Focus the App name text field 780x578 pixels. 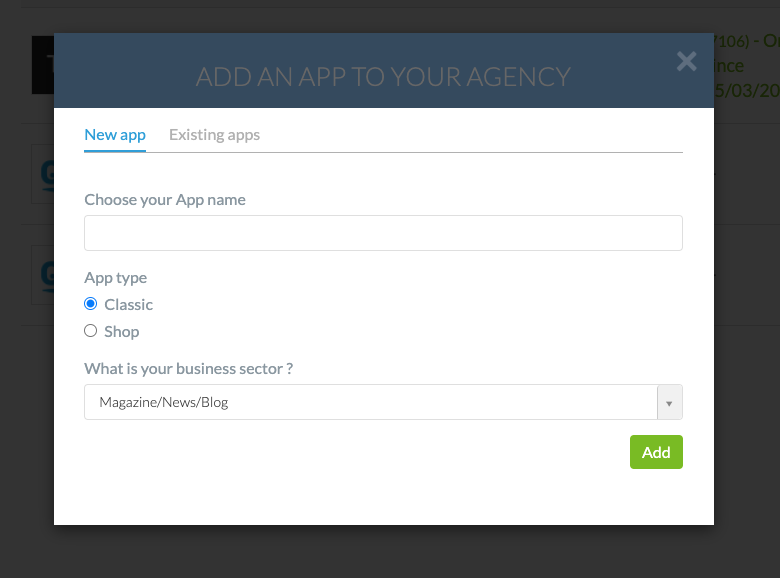(383, 233)
